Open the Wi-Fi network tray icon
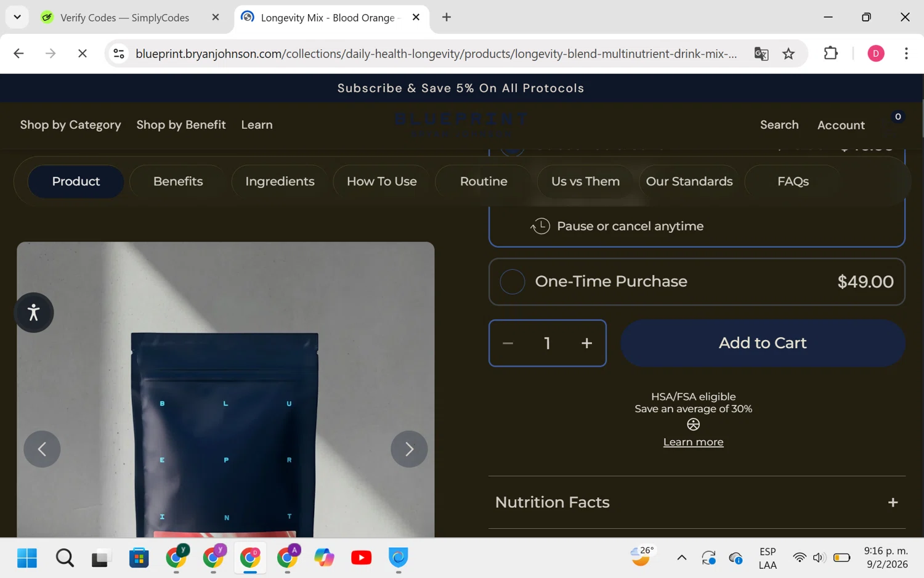This screenshot has height=578, width=924. click(x=800, y=558)
